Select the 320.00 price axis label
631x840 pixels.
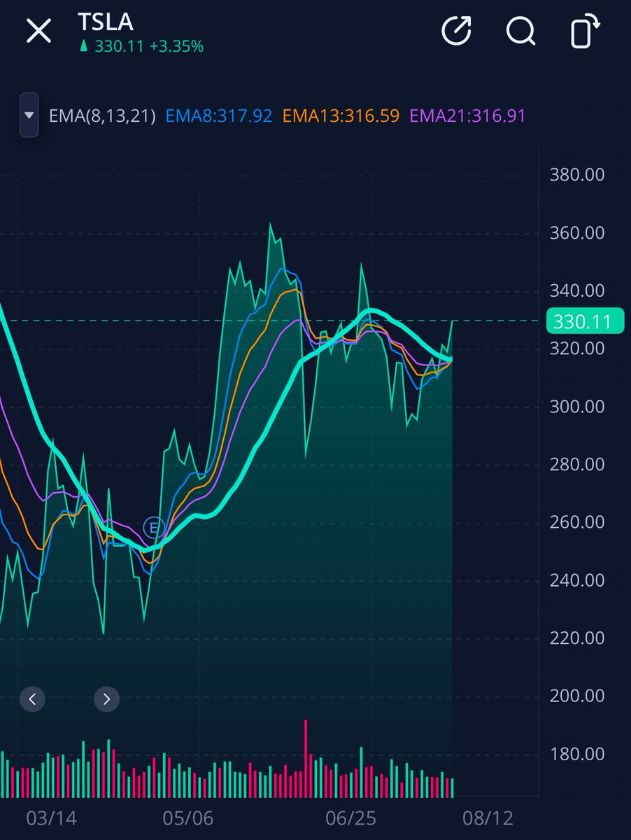(x=576, y=348)
